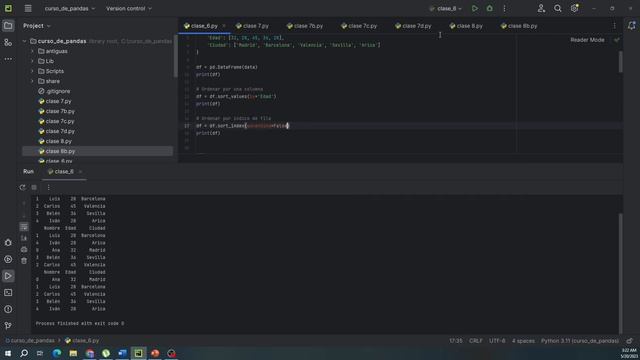Open the Commit tool window icon
The width and height of the screenshot is (640, 360).
(8, 42)
